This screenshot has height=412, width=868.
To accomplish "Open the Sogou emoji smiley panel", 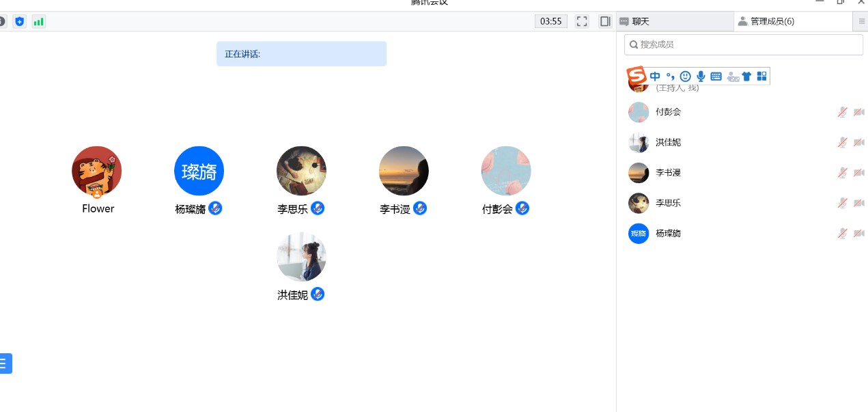I will (x=685, y=77).
